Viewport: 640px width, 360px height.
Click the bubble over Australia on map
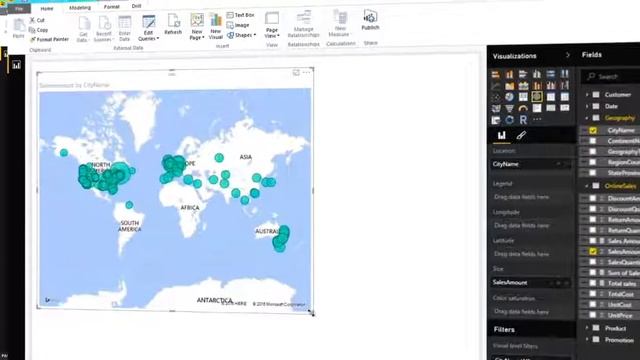click(281, 238)
